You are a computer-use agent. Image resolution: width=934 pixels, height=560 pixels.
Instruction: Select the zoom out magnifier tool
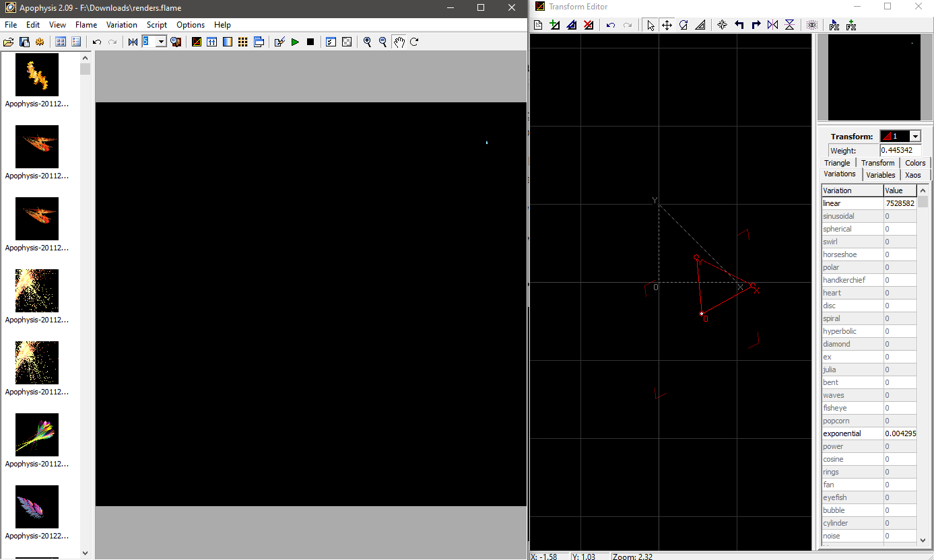click(x=383, y=42)
